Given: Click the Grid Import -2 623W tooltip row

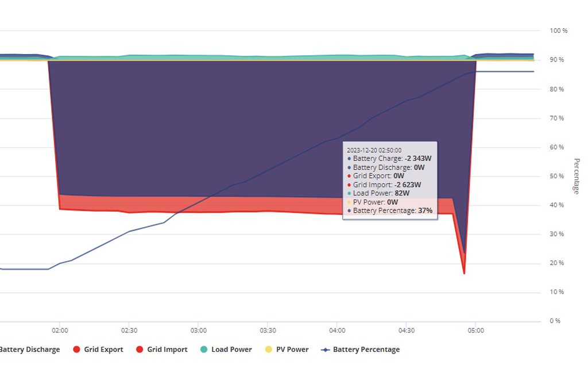Looking at the screenshot, I should coord(386,185).
